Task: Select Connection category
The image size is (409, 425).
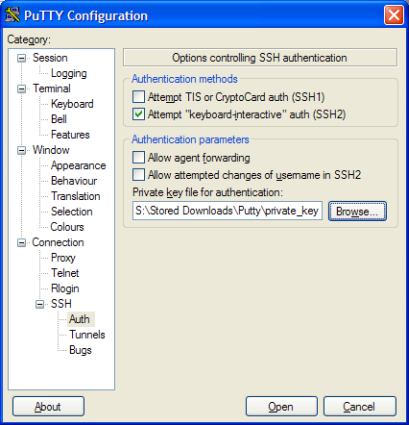Action: [x=58, y=242]
